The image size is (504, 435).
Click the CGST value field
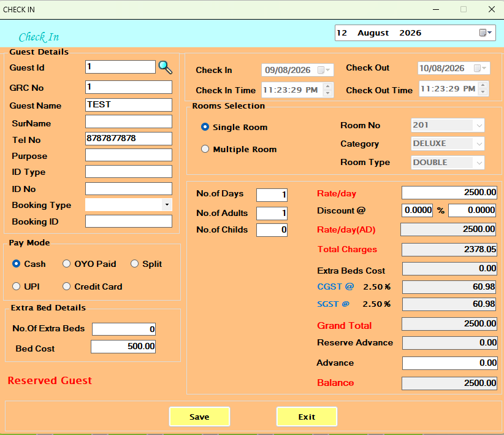coord(449,287)
